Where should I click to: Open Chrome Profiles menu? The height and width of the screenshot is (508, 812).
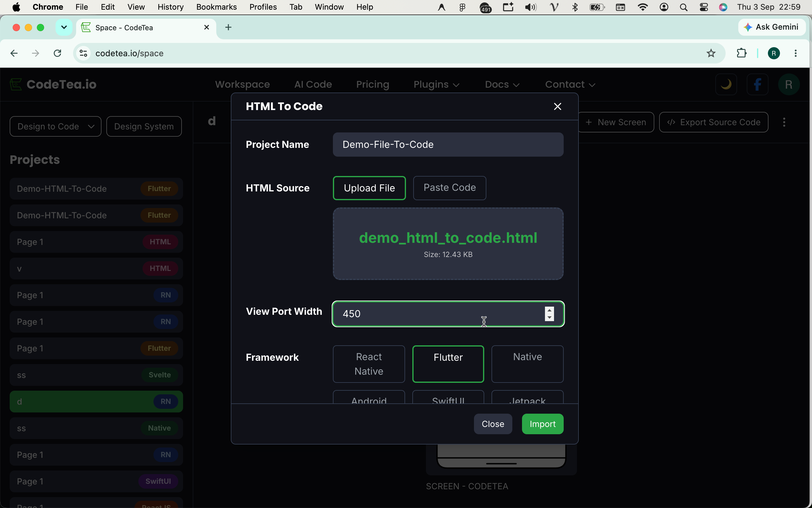coord(263,7)
